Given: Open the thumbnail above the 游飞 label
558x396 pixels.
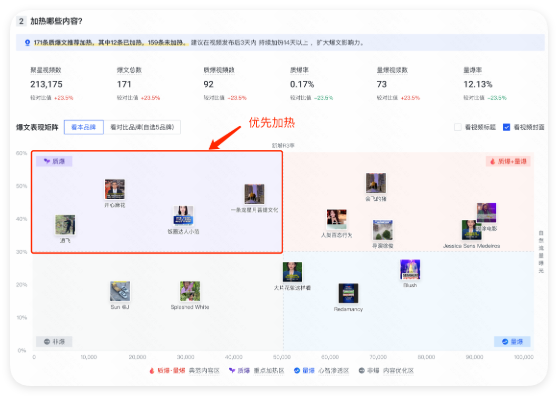Looking at the screenshot, I should pos(65,225).
